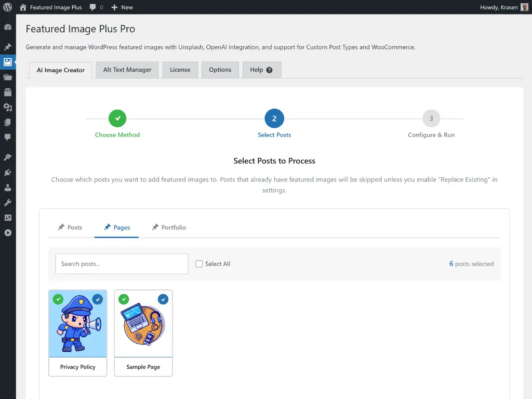Expand the New menu in the admin bar
This screenshot has width=532, height=399.
pyautogui.click(x=122, y=7)
